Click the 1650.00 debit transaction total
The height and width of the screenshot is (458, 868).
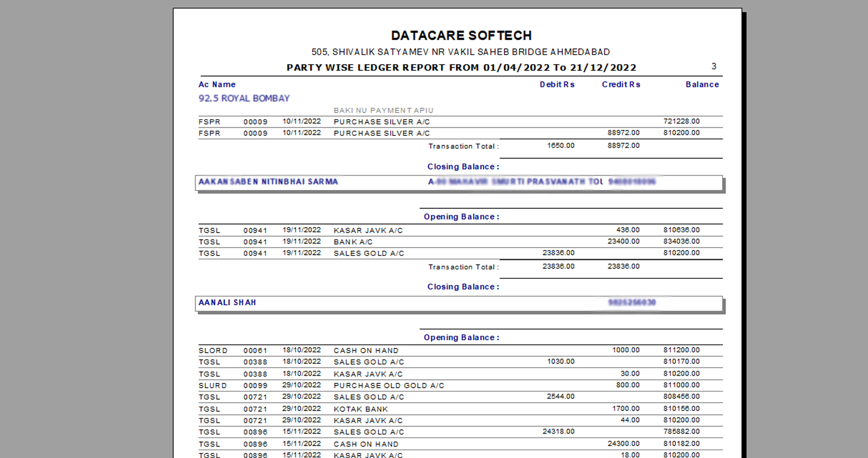coord(560,146)
